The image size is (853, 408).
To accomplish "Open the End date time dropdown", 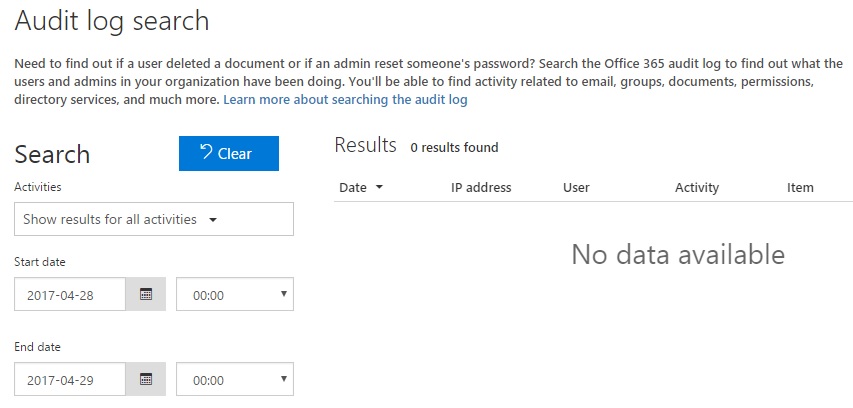I will (235, 379).
